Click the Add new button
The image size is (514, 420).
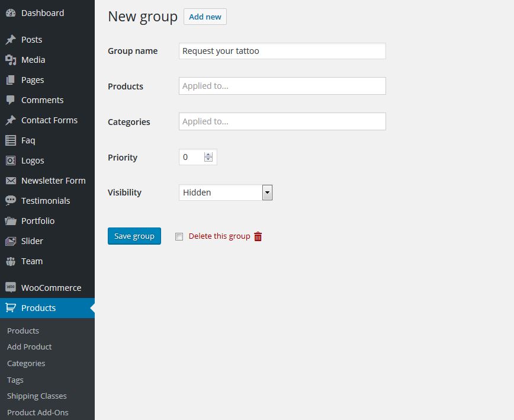point(205,17)
